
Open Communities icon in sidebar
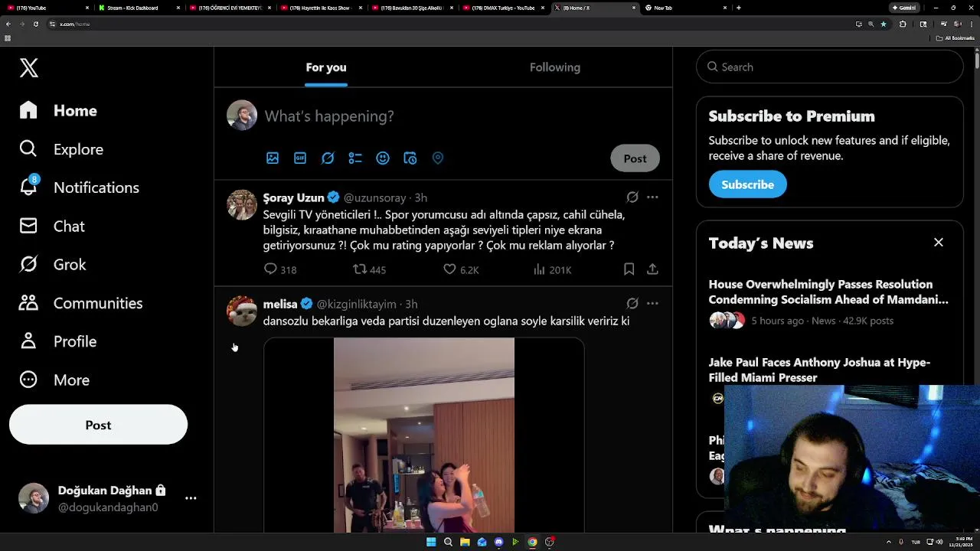28,302
